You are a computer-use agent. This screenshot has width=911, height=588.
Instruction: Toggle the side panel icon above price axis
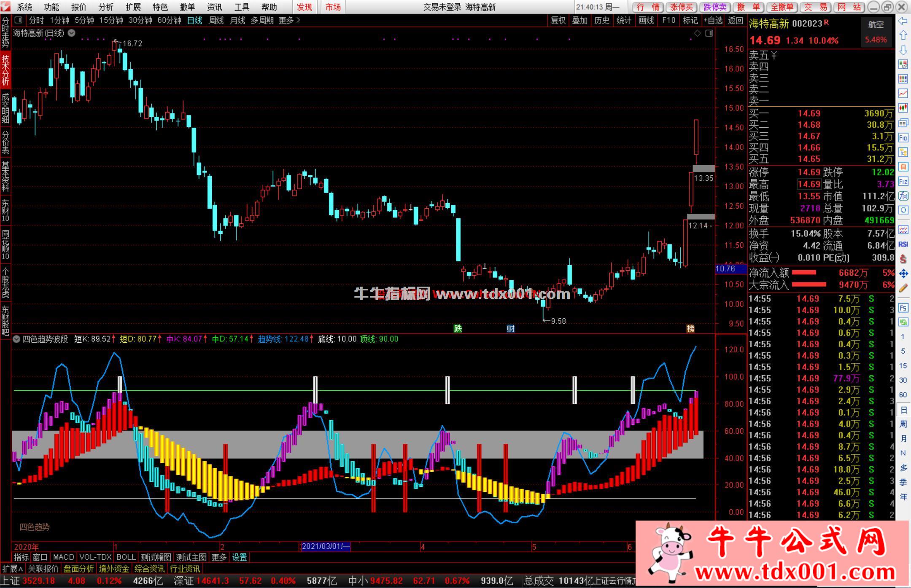point(709,33)
